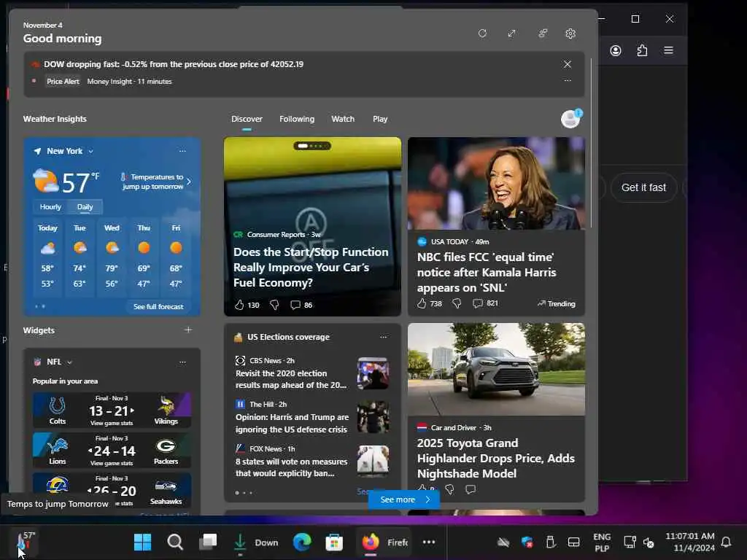
Task: Show hidden taskbar apps overflow
Action: [x=429, y=542]
